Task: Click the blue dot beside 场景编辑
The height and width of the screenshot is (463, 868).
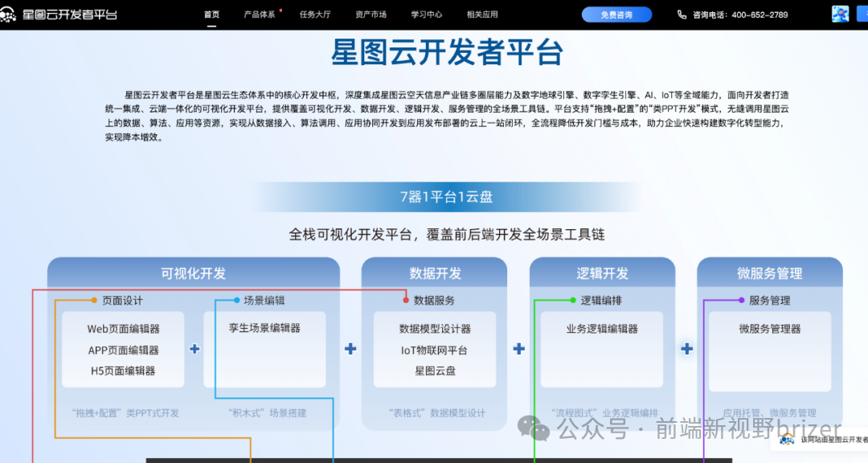Action: [x=236, y=300]
